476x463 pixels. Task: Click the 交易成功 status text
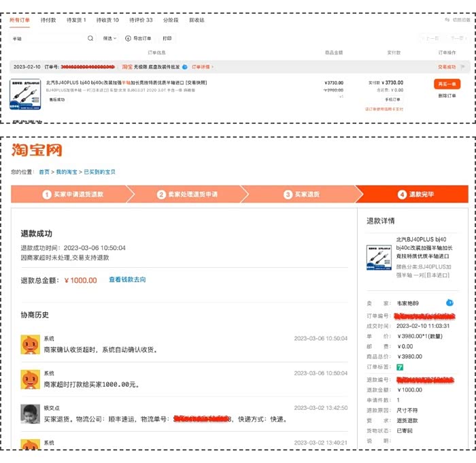coord(447,67)
